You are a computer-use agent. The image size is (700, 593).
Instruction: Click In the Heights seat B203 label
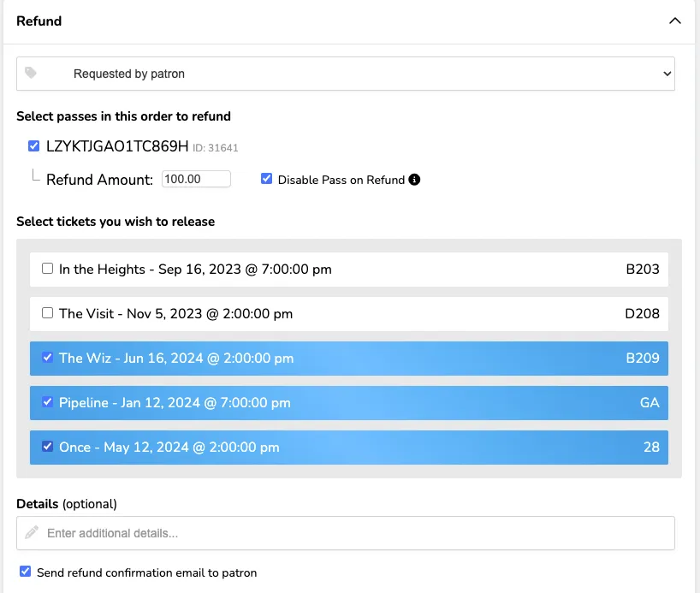pos(643,270)
